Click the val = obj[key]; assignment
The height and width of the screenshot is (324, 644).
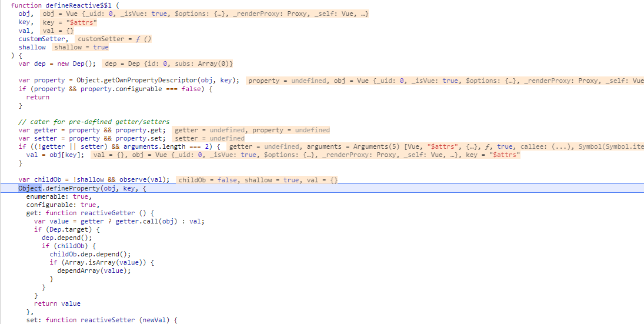(x=55, y=155)
